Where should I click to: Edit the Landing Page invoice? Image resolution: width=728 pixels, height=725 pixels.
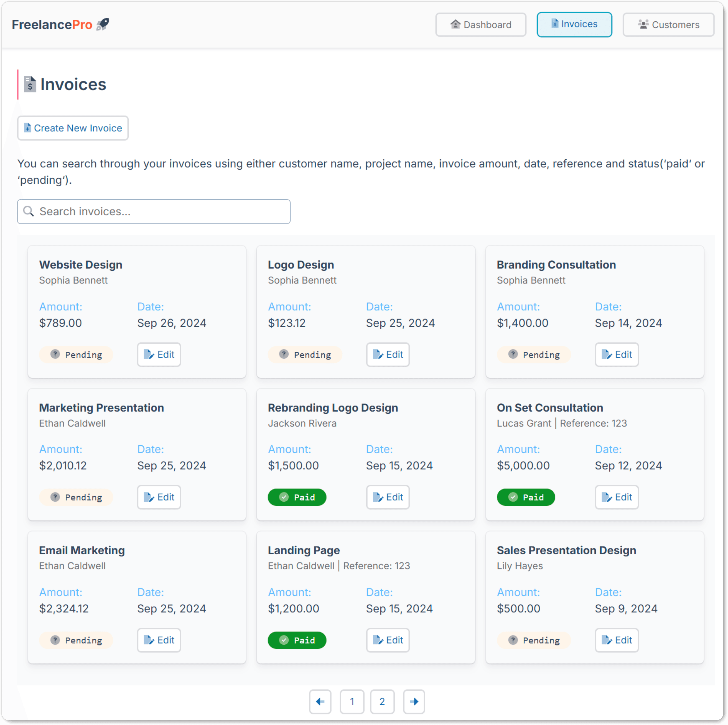pos(388,640)
